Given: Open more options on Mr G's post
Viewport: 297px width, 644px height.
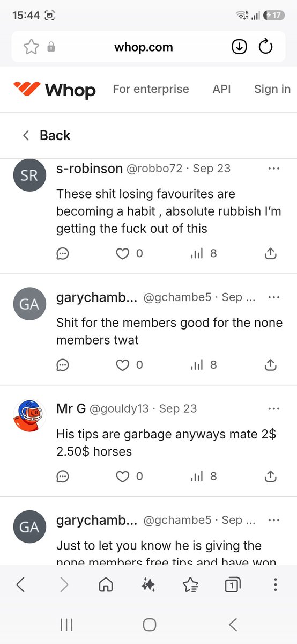Looking at the screenshot, I should tap(273, 409).
